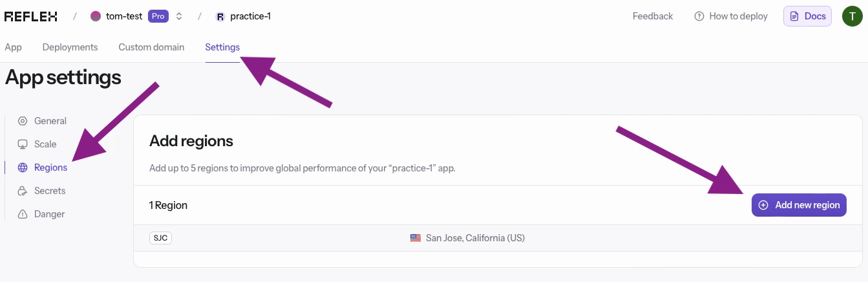Select the Settings tab
Viewport: 868px width, 282px height.
pos(222,47)
